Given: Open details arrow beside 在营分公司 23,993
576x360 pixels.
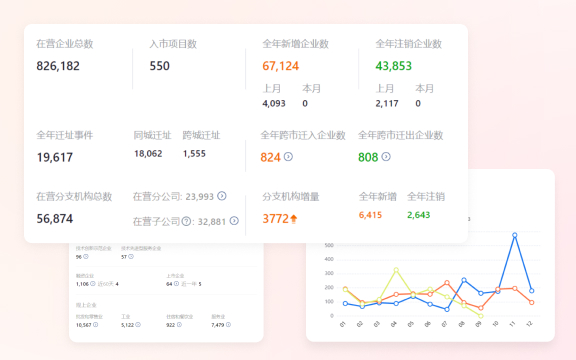Looking at the screenshot, I should 222,196.
